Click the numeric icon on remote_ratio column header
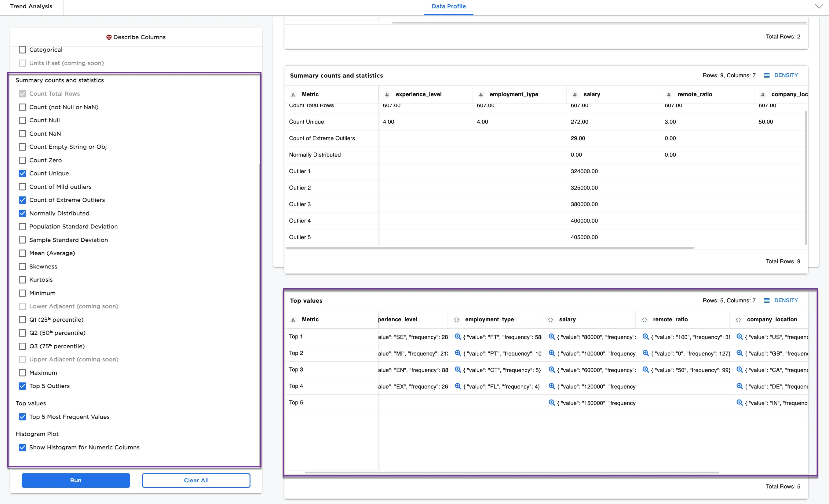 click(x=669, y=95)
